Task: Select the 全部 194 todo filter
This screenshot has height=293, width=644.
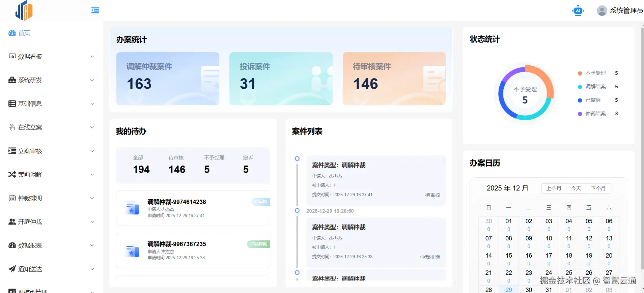Action: point(141,165)
